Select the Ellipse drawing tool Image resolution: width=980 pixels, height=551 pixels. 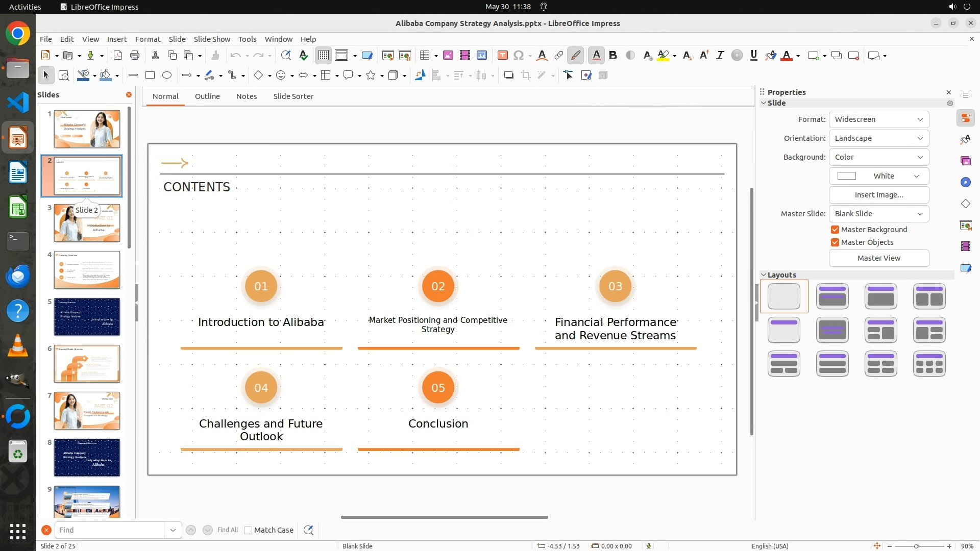167,75
